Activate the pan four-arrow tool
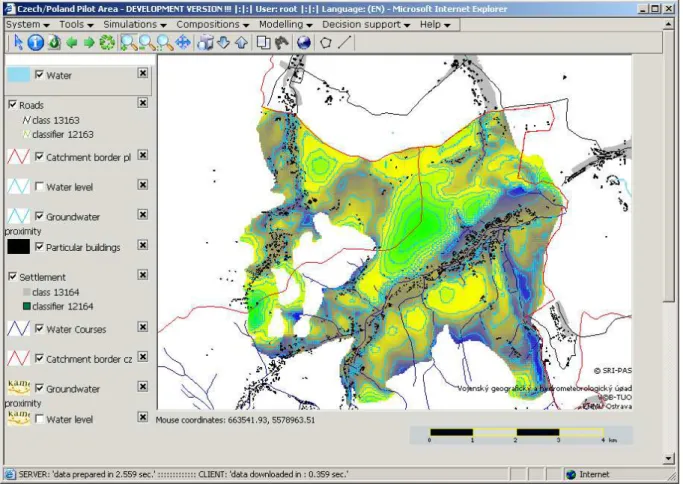683x484 pixels. point(183,42)
